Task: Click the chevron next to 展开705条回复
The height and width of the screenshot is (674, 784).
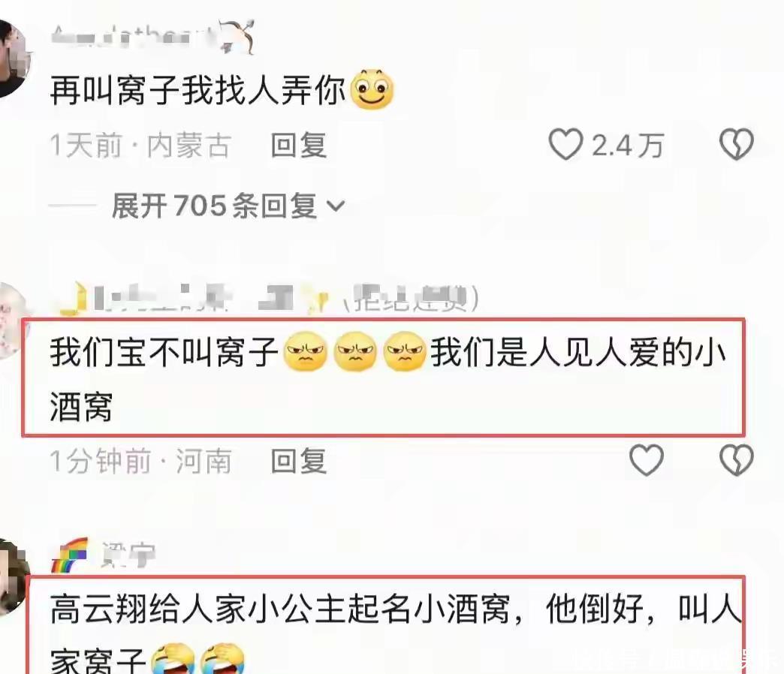Action: pos(336,206)
